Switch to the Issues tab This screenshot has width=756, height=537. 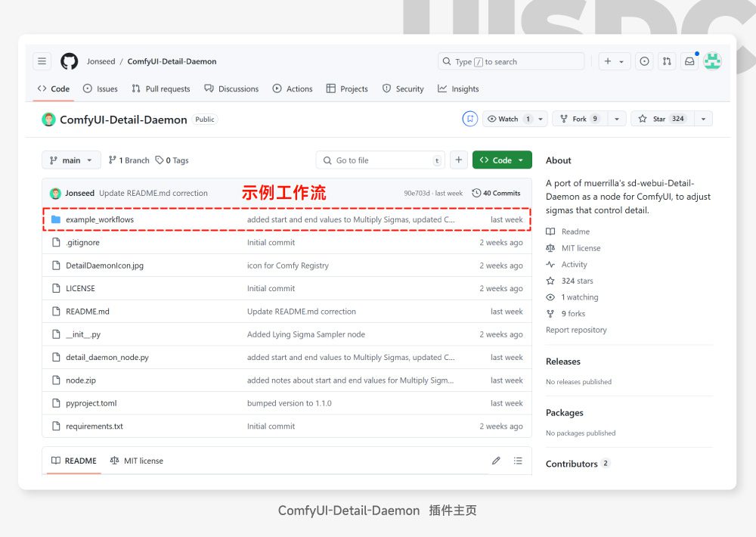point(101,88)
